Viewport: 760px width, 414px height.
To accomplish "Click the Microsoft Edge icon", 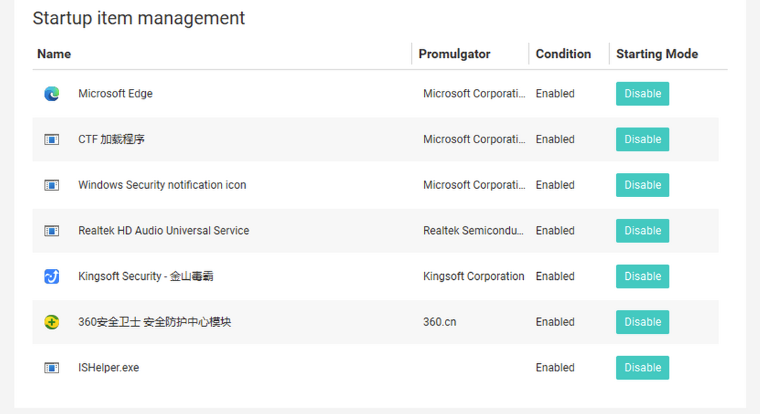I will [52, 94].
